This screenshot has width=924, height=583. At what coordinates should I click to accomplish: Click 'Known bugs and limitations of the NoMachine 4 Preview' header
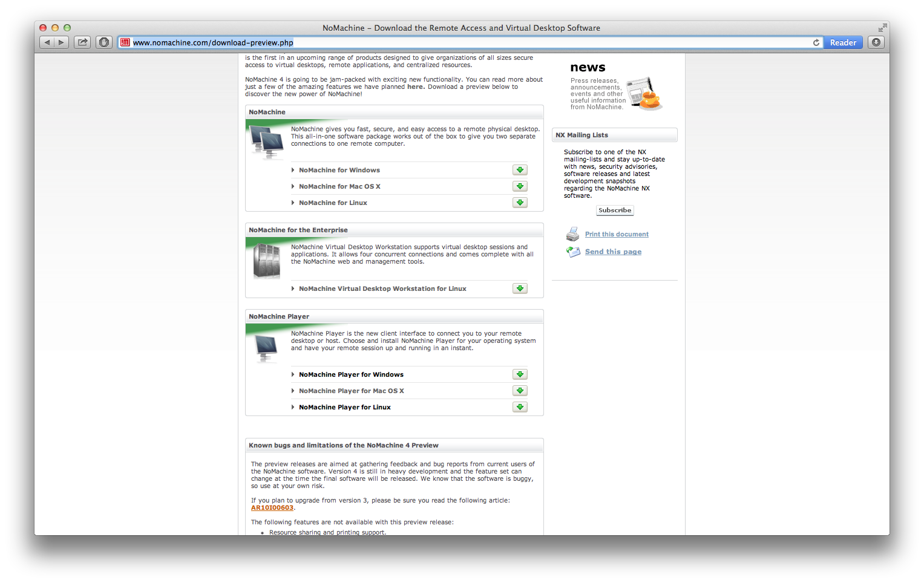click(395, 445)
